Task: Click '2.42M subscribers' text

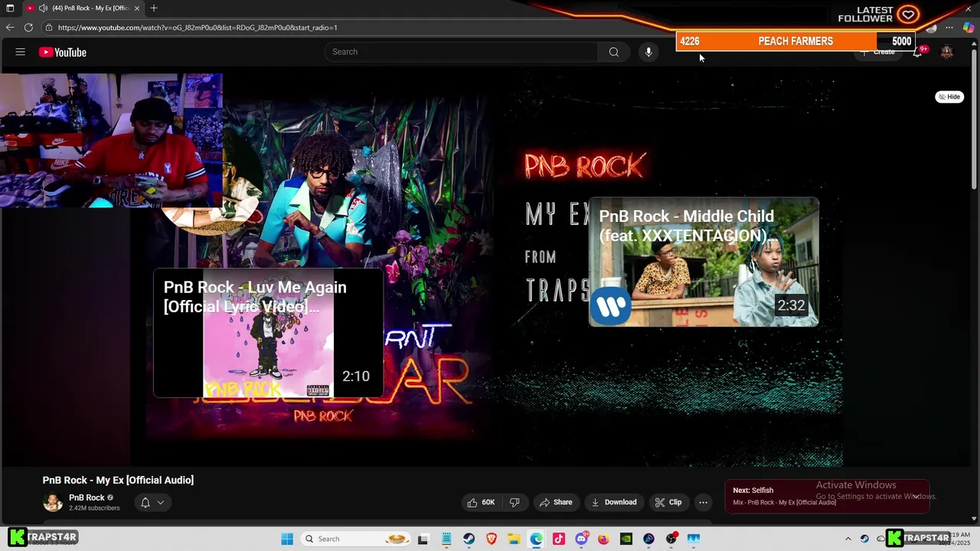Action: (x=94, y=508)
